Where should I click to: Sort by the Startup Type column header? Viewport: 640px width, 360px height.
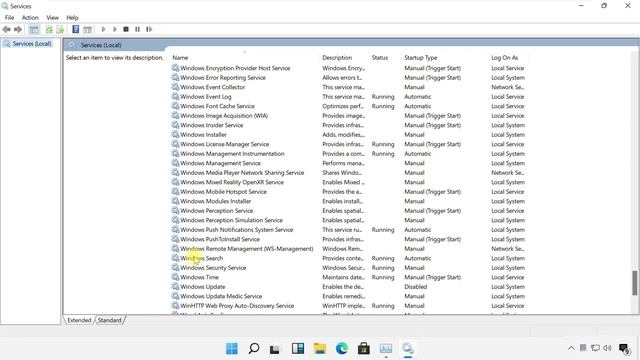[420, 58]
